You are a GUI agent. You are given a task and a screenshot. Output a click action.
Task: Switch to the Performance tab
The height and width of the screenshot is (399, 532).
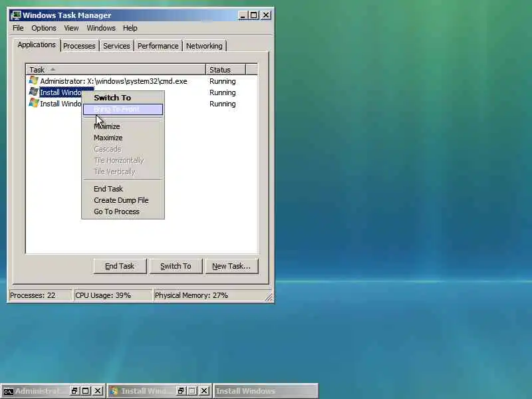(158, 46)
